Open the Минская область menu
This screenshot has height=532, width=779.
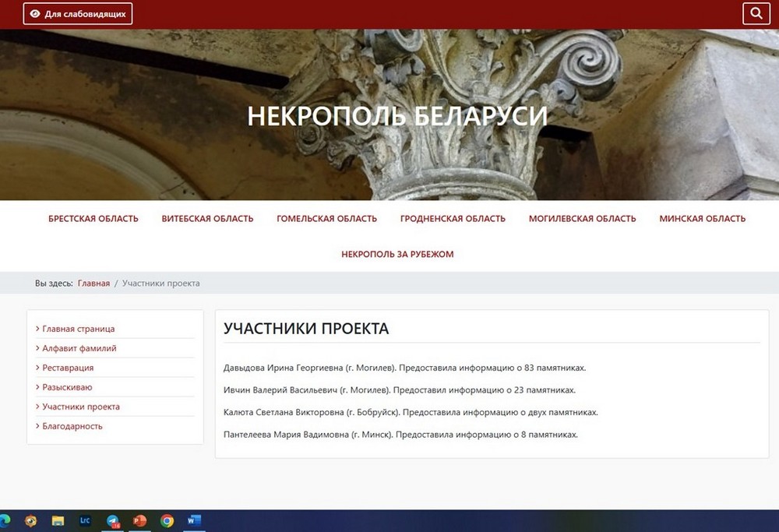pos(703,219)
